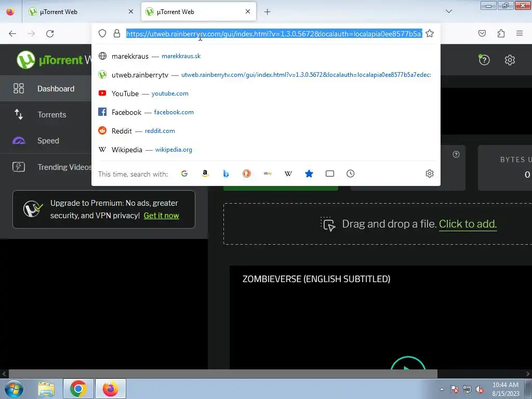The image size is (532, 399).
Task: Click the network tray icon
Action: point(467,389)
